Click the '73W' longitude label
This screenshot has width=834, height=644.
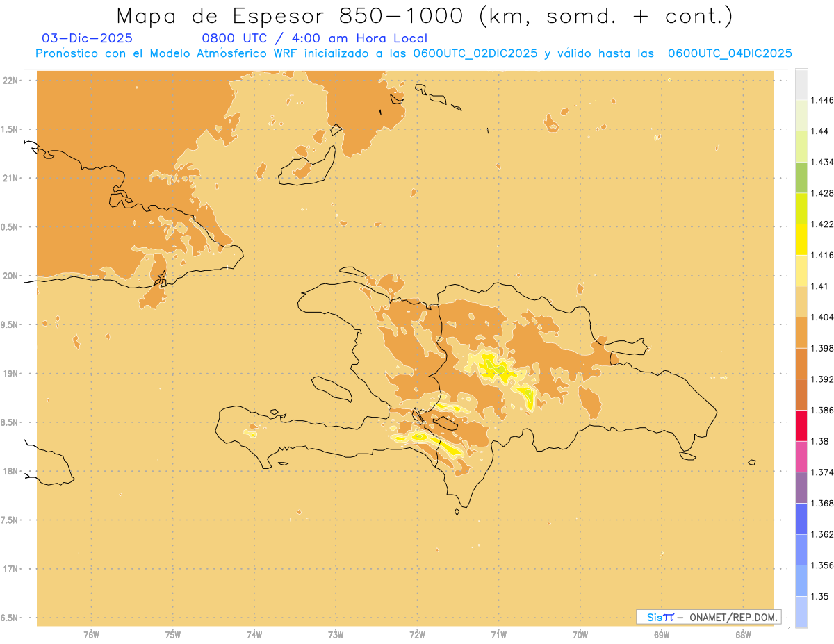(336, 635)
